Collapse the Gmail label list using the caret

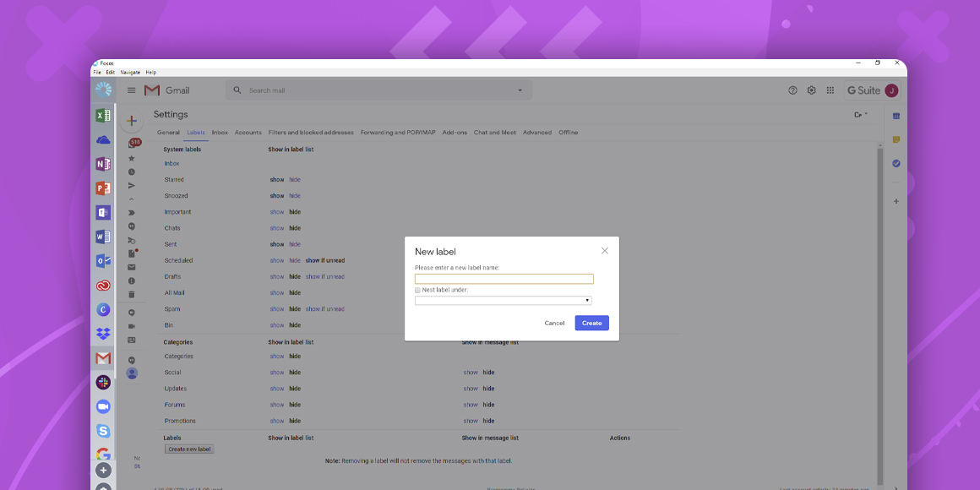[x=131, y=199]
